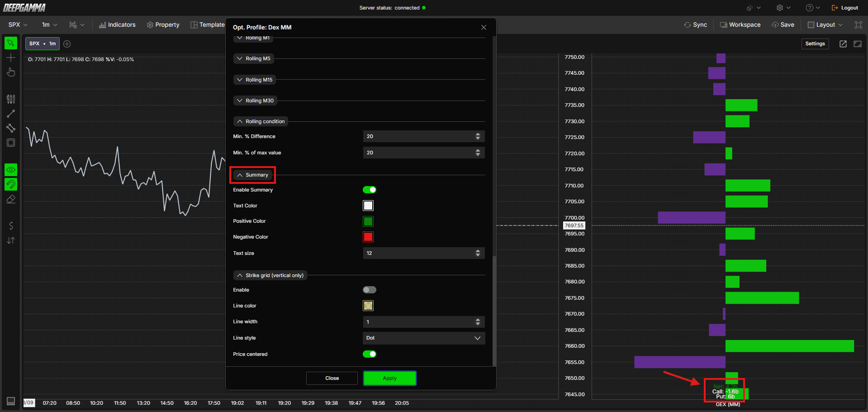868x412 pixels.
Task: Open the chart type candles tool in sidebar
Action: 11,99
